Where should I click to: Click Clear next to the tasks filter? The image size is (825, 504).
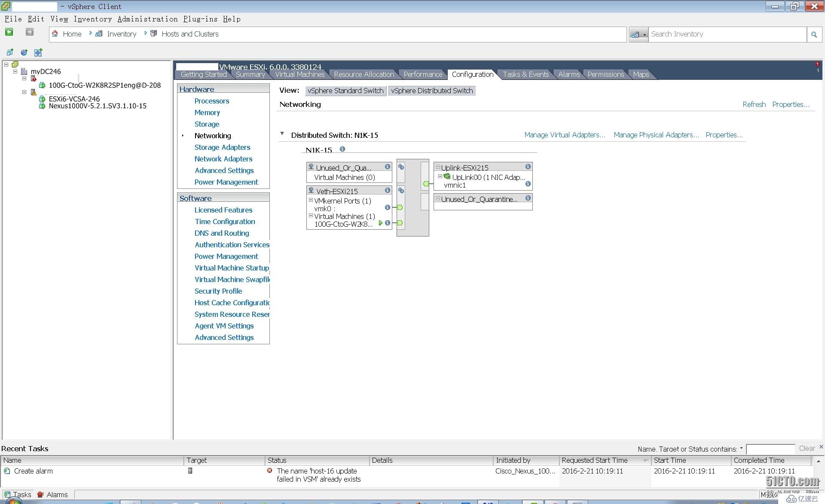point(807,448)
